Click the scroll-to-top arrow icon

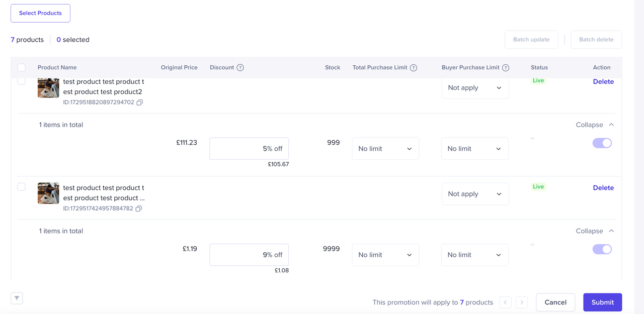click(17, 298)
